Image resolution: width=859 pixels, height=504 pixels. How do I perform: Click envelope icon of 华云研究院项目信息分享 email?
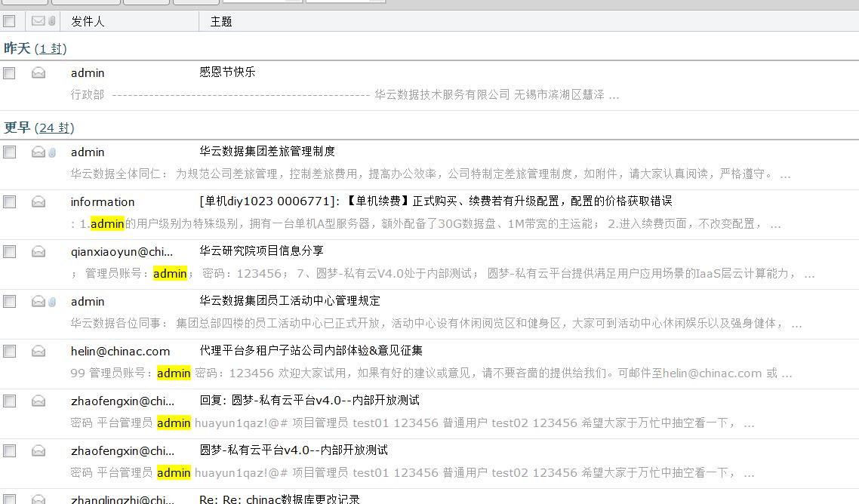pyautogui.click(x=38, y=251)
